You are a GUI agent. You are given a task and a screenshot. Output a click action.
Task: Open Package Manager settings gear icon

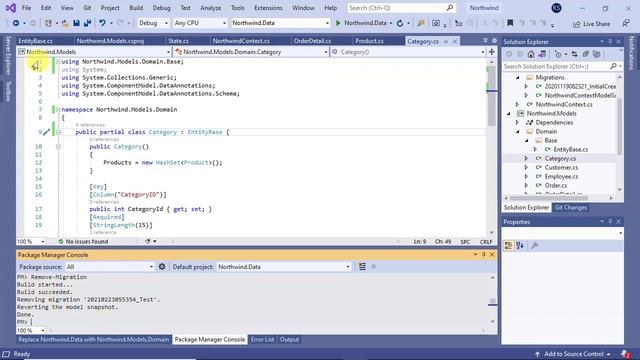click(x=162, y=267)
